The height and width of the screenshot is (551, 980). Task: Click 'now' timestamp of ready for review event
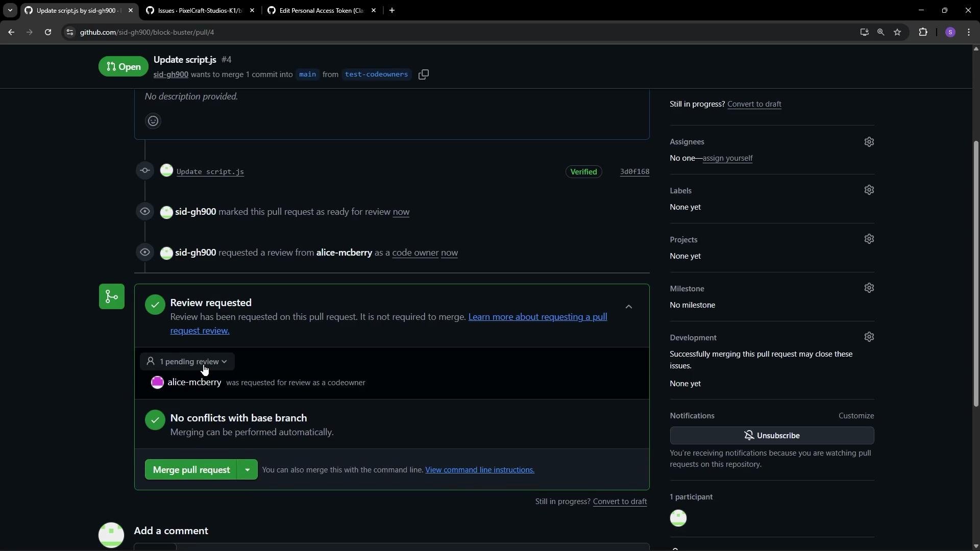click(401, 212)
